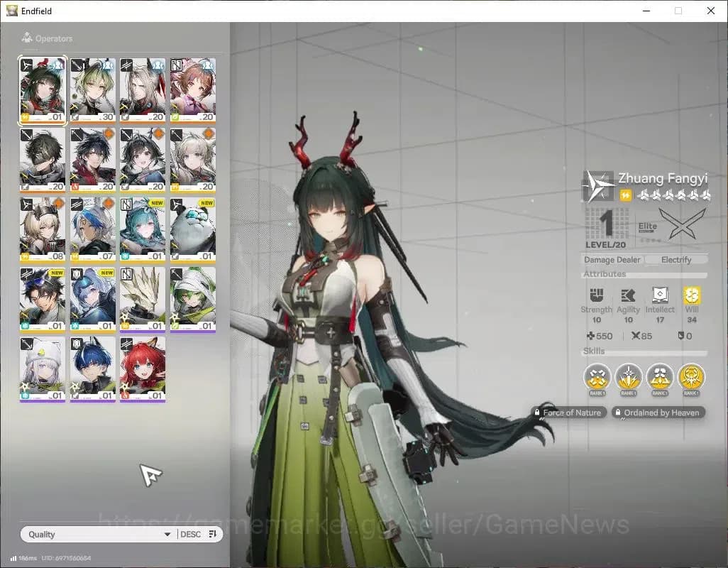Viewport: 728px width, 568px height.
Task: Pick the masked dark-haired operator card
Action: [x=43, y=160]
